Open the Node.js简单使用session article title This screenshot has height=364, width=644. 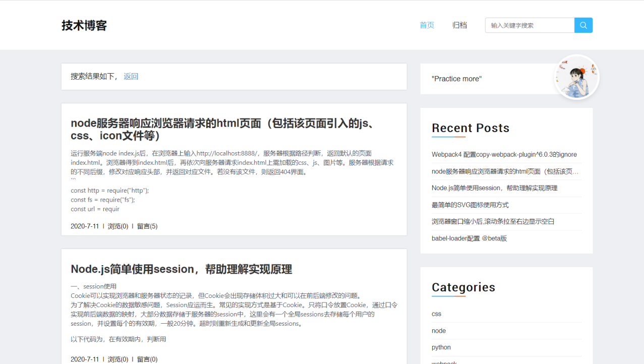tap(182, 269)
